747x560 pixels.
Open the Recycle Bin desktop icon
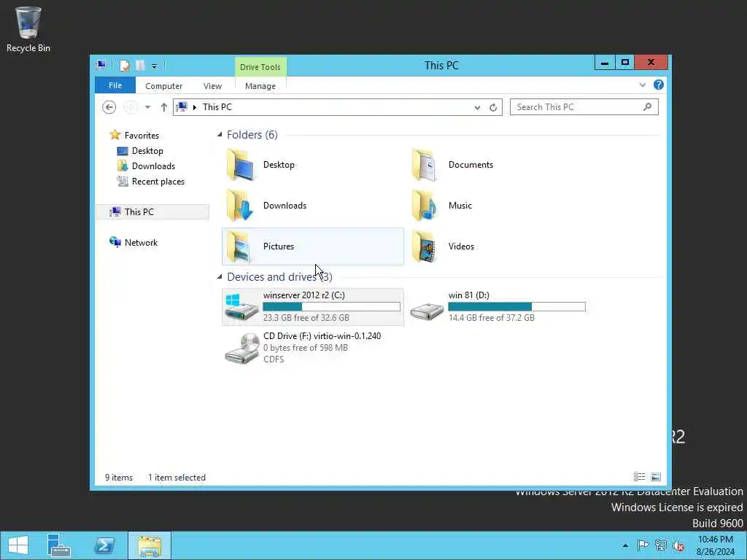(28, 29)
